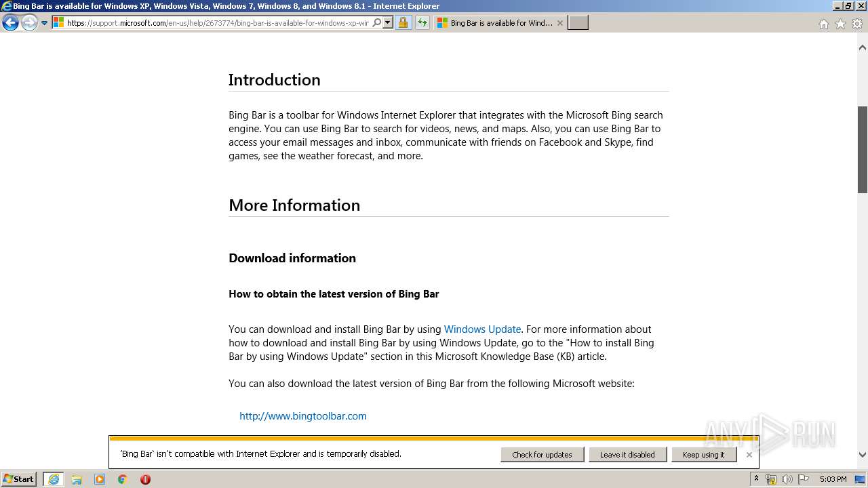The image size is (868, 488).
Task: Click 'How to obtain the latest version of Bing Bar'
Action: 334,294
